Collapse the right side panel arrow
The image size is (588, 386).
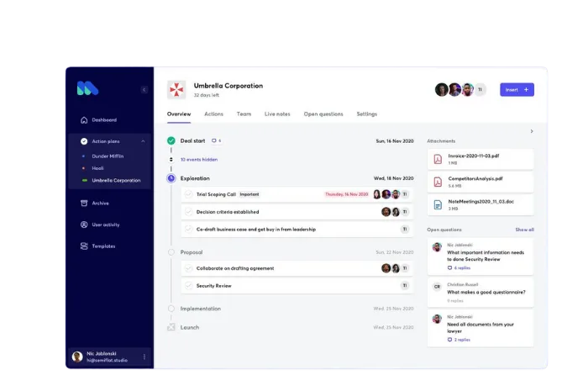[531, 131]
